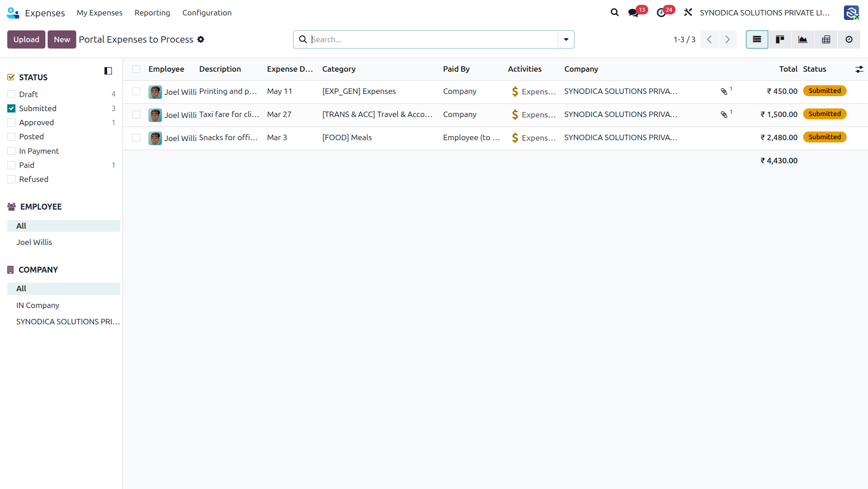
Task: Select All under Company filter
Action: (64, 289)
